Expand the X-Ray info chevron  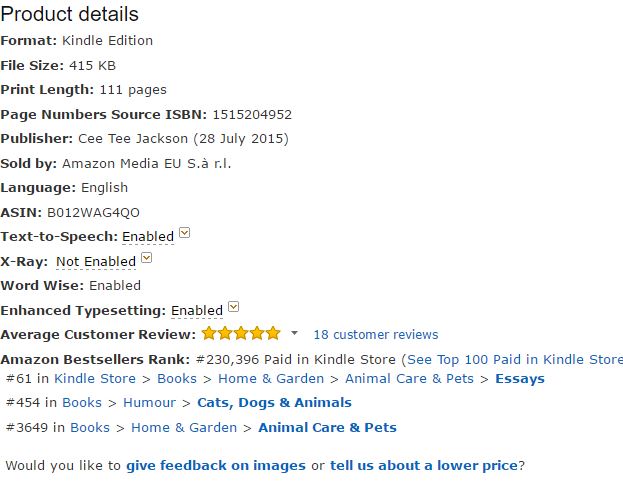(x=146, y=258)
